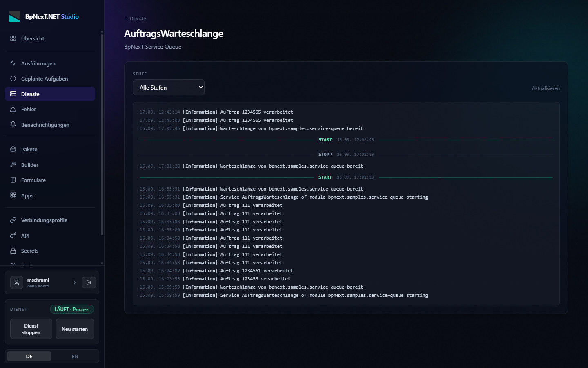Click the Dienst stoppen button
Image resolution: width=588 pixels, height=368 pixels.
[x=31, y=329]
